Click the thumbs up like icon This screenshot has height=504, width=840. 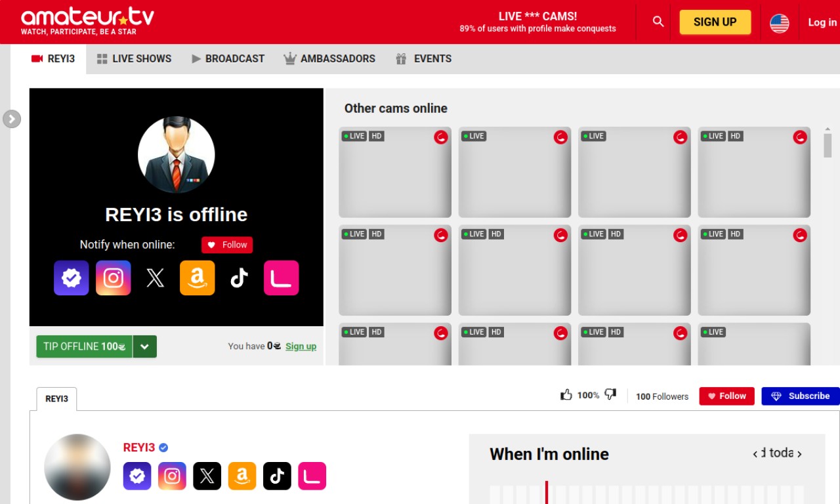pos(566,395)
